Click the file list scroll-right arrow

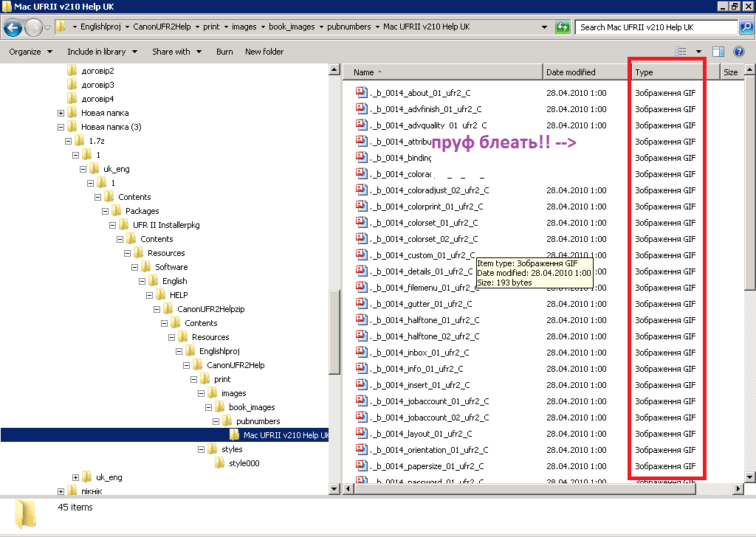point(738,488)
